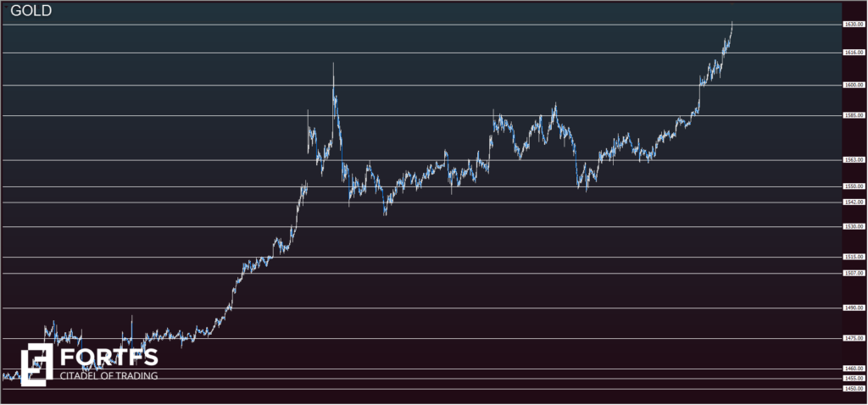Click the GOLD chart title
Viewport: 868px width, 405px height.
tap(31, 11)
